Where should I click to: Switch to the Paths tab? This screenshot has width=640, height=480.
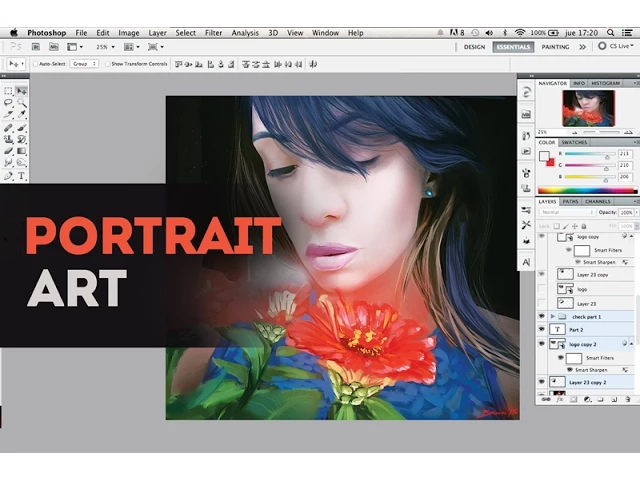[570, 202]
